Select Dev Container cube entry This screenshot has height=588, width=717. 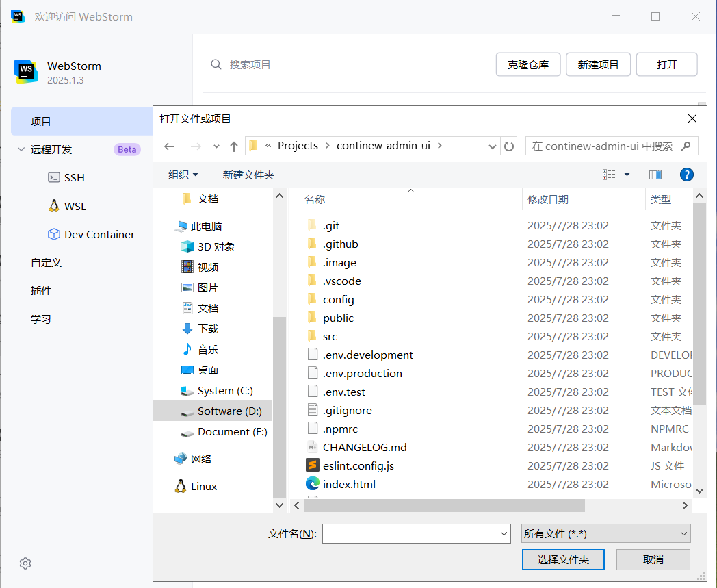[91, 234]
